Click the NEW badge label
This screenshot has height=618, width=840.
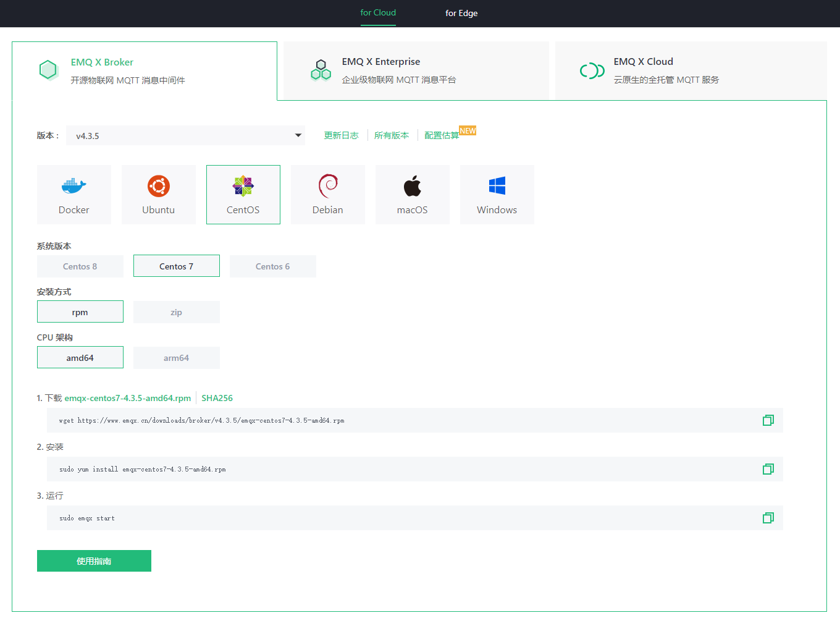point(468,130)
